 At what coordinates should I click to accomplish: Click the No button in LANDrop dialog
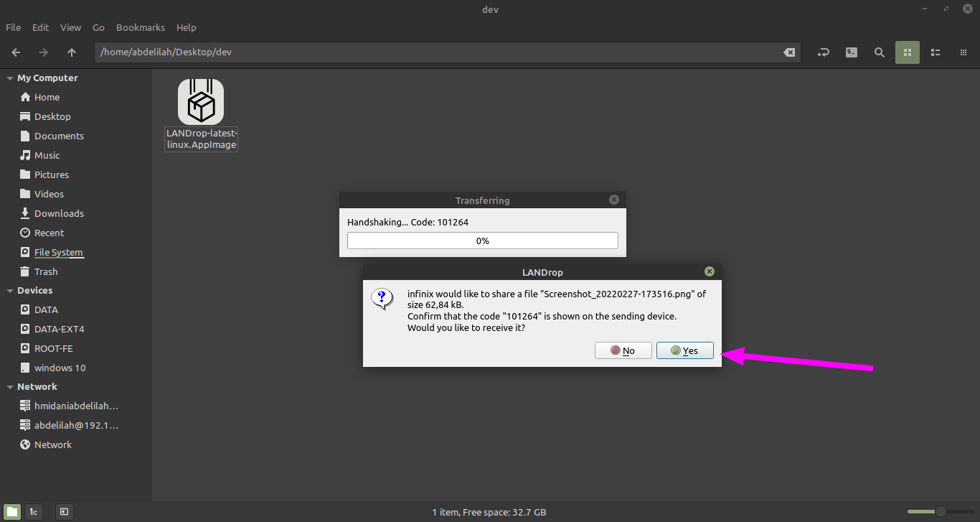pos(623,350)
